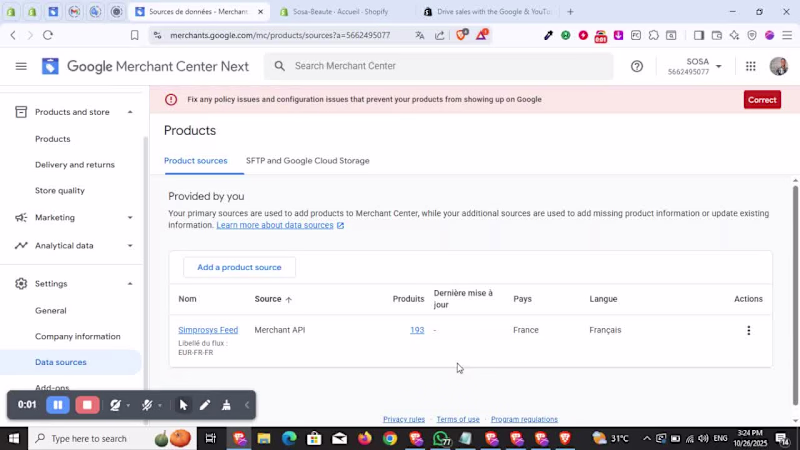
Task: Open Windows Start menu
Action: click(14, 438)
